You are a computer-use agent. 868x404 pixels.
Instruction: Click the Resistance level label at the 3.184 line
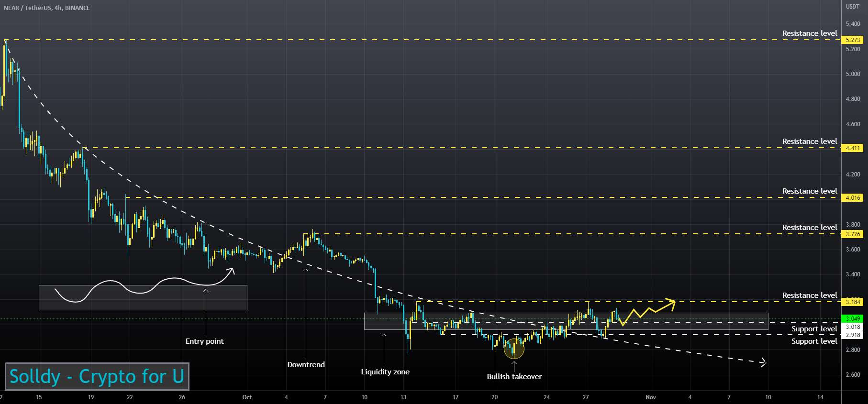coord(810,295)
